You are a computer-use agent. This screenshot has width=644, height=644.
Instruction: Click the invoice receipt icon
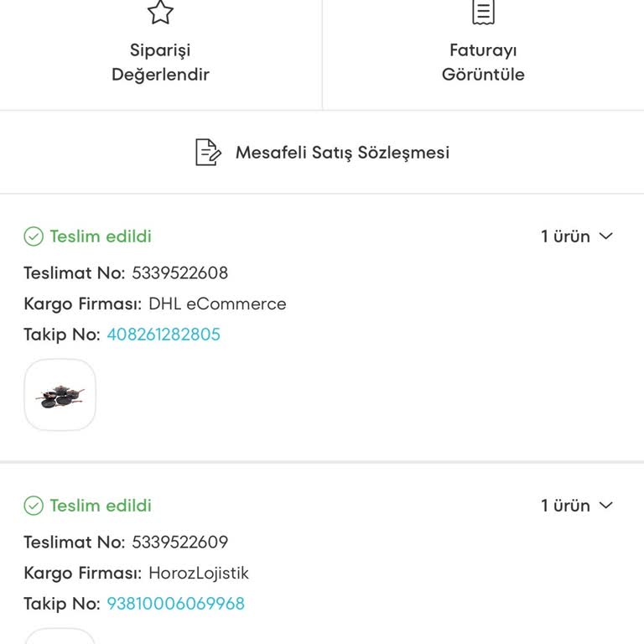click(x=483, y=12)
